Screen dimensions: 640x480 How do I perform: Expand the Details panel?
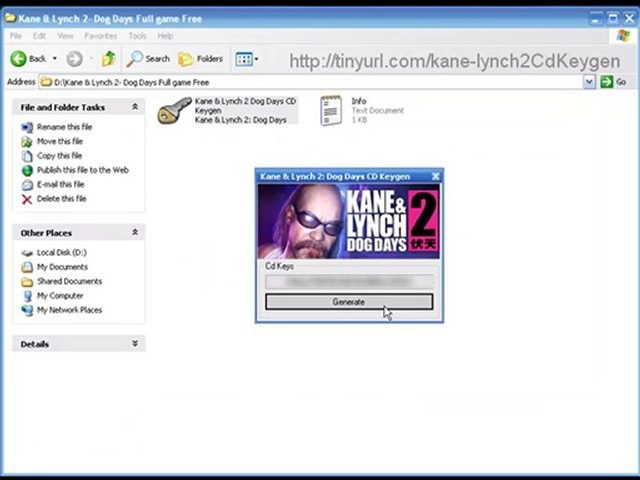pos(135,344)
